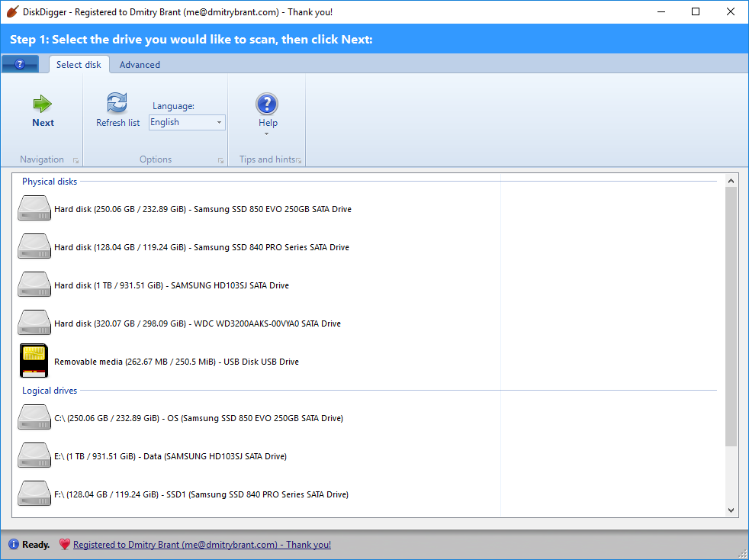Choose the WDC WD3200AAKS hard disk icon

coord(34,323)
